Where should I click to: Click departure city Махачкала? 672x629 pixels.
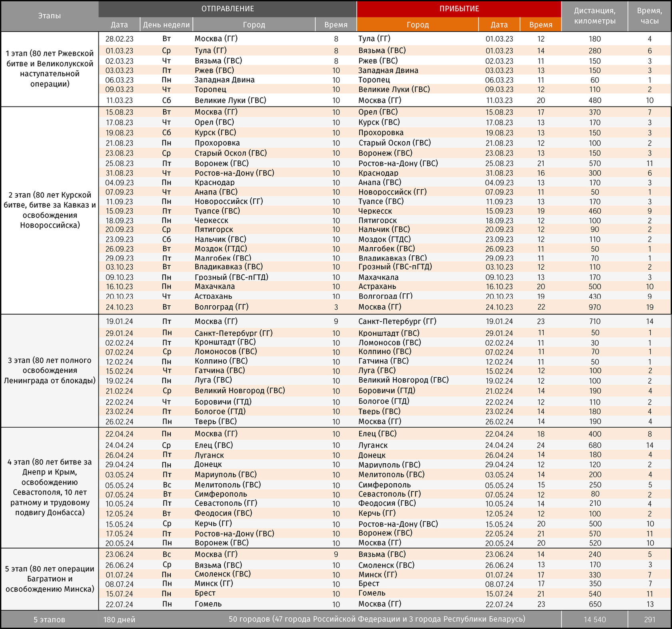pos(215,286)
